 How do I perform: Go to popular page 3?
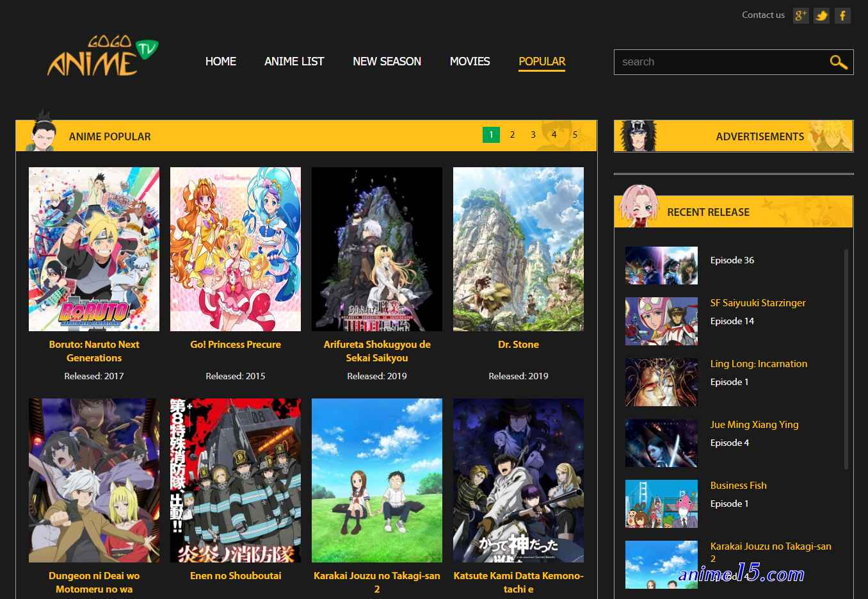(x=533, y=135)
